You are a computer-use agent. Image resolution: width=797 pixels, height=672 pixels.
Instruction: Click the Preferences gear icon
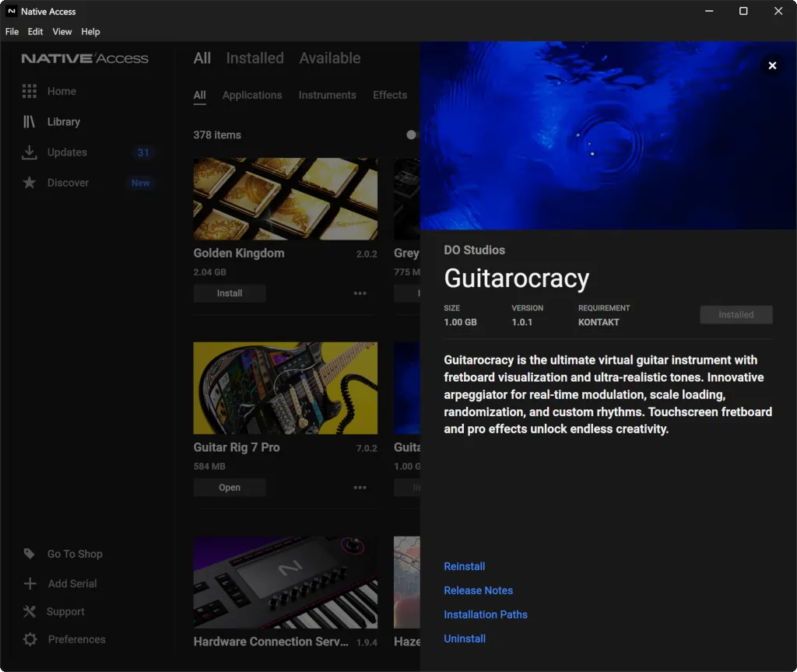30,639
